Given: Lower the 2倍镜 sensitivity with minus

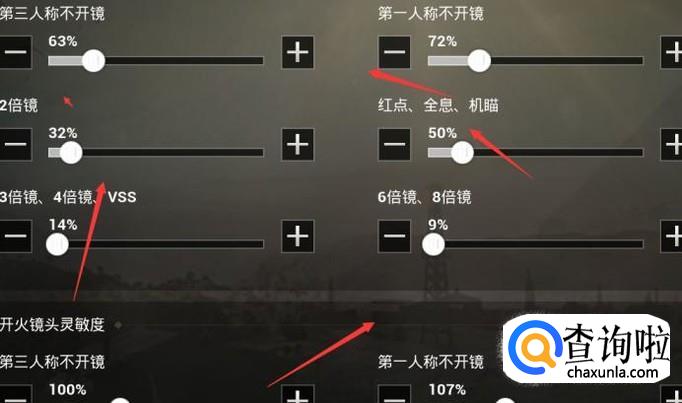Looking at the screenshot, I should click(15, 144).
